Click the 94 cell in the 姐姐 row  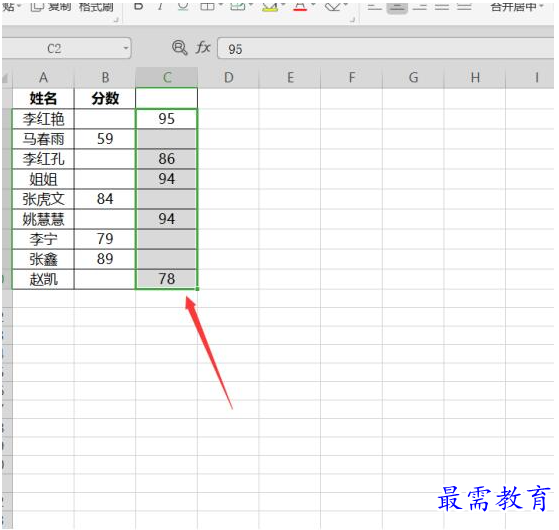(x=166, y=179)
